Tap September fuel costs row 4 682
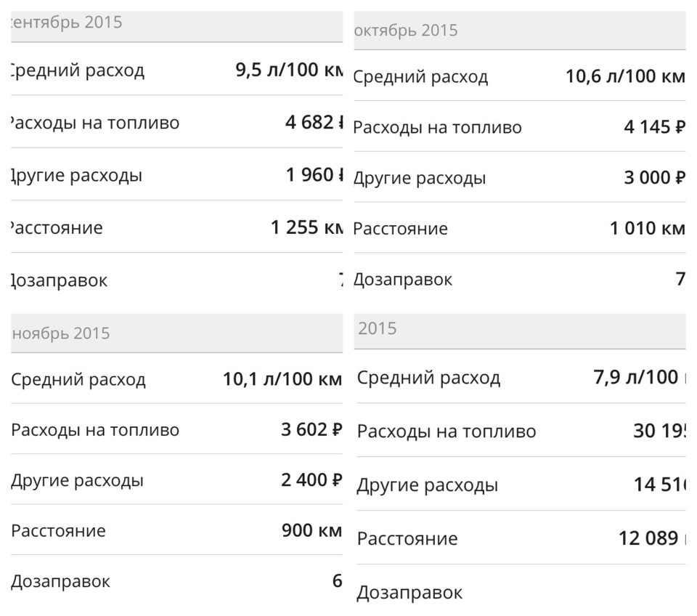 176,122
